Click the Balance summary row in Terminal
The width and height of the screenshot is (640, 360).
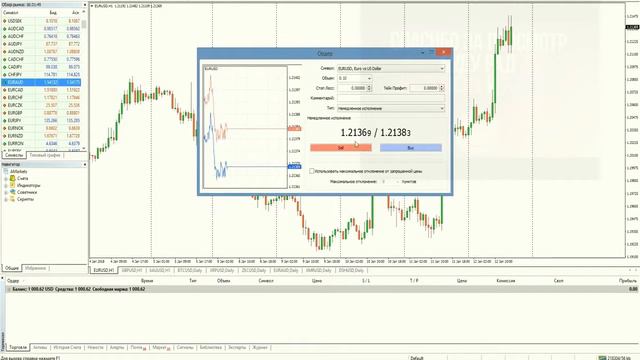[x=322, y=289]
